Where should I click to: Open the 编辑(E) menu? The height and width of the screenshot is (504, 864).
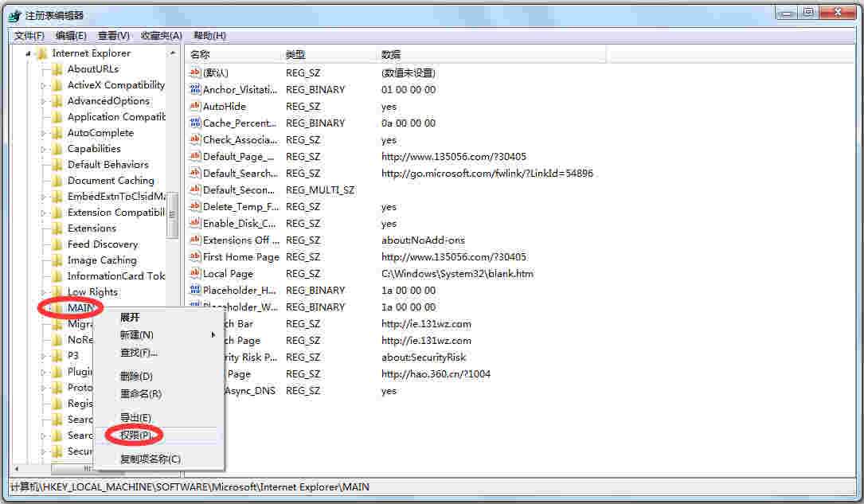click(x=71, y=36)
